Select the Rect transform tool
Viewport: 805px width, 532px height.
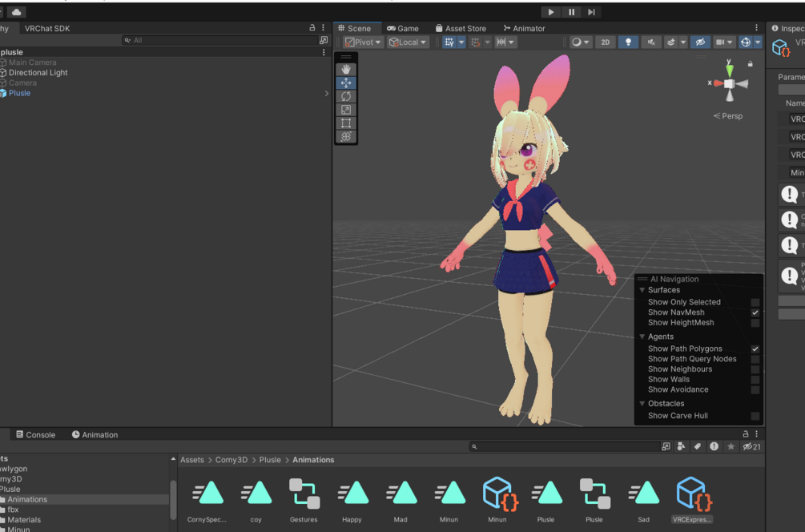click(x=346, y=123)
